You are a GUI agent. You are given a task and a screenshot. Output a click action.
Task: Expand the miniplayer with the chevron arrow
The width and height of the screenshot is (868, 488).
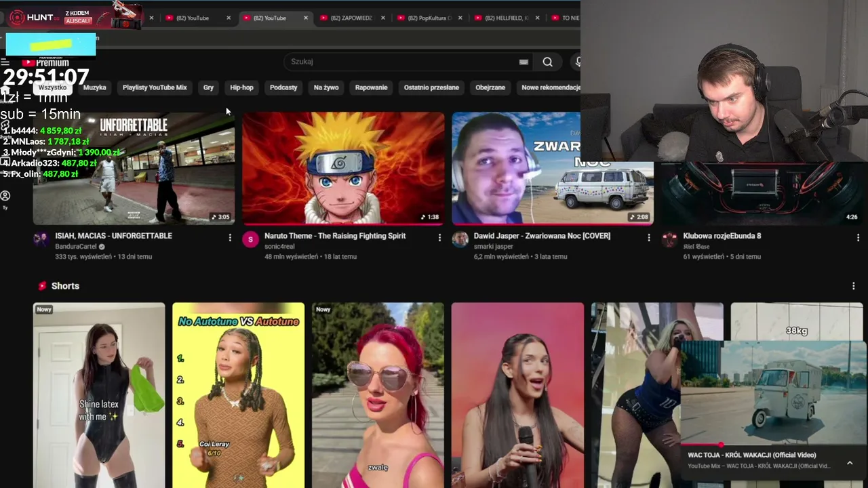850,463
